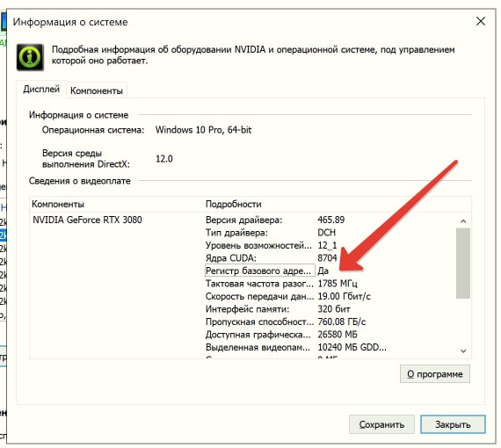
Task: Click the 1785 МГц boost clock value
Action: pos(338,284)
